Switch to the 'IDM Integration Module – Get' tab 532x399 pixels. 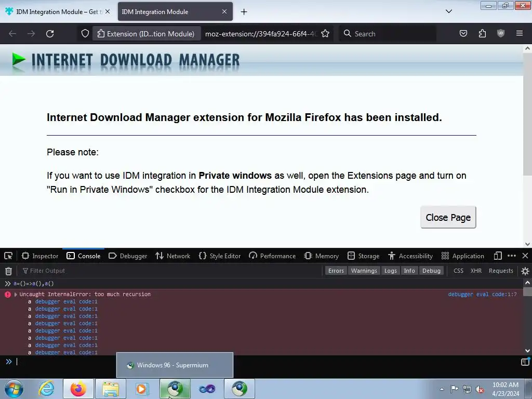[x=57, y=11]
